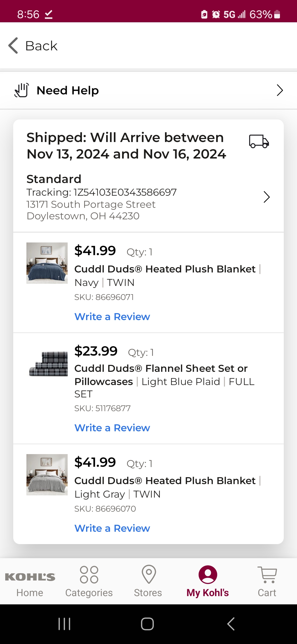The width and height of the screenshot is (297, 644).
Task: Tap the Stores location pin icon
Action: pyautogui.click(x=149, y=574)
